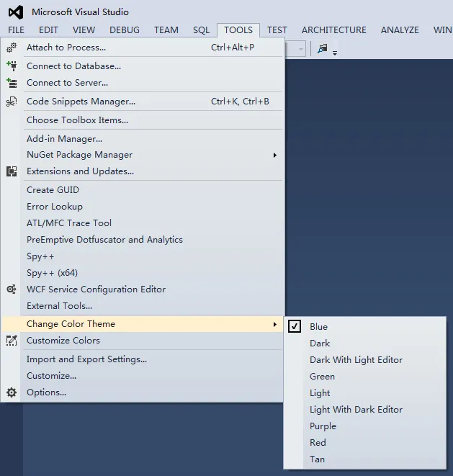
Task: Click NuGet Package Manager entry
Action: click(x=143, y=155)
